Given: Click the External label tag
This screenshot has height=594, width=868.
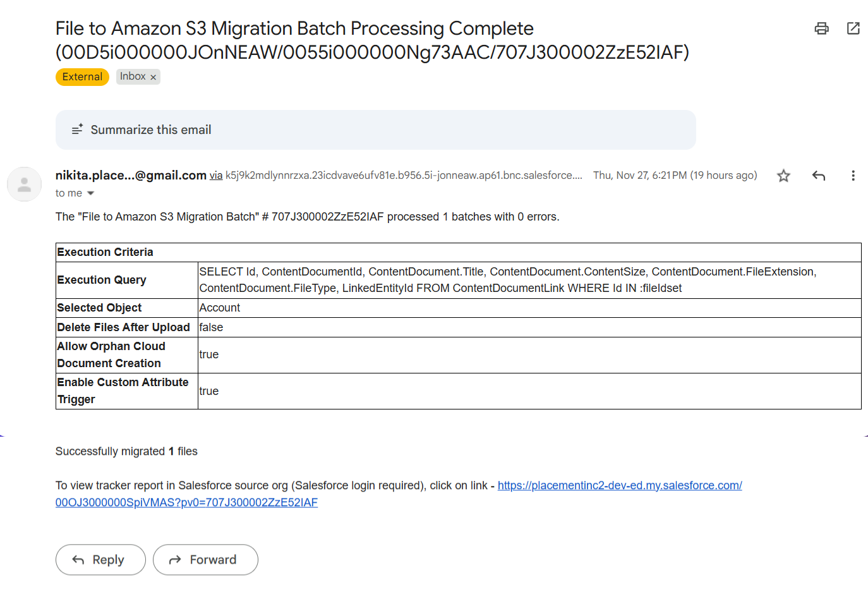Looking at the screenshot, I should 82,76.
